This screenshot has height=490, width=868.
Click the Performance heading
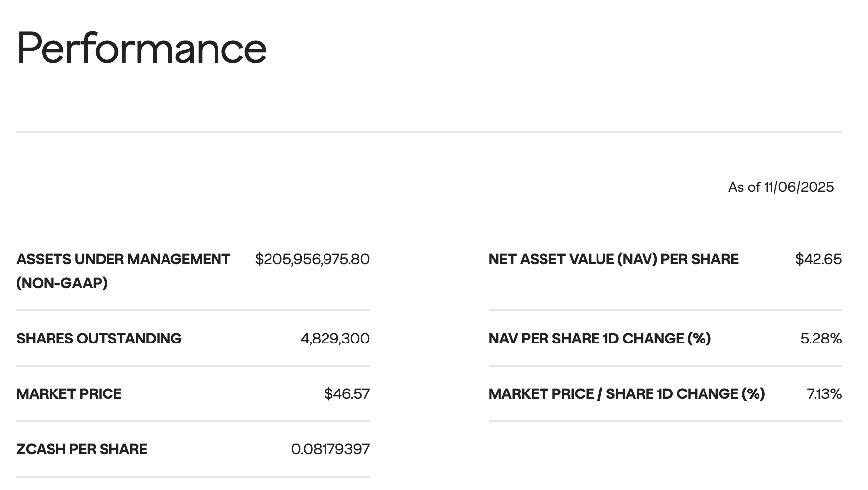[x=142, y=48]
